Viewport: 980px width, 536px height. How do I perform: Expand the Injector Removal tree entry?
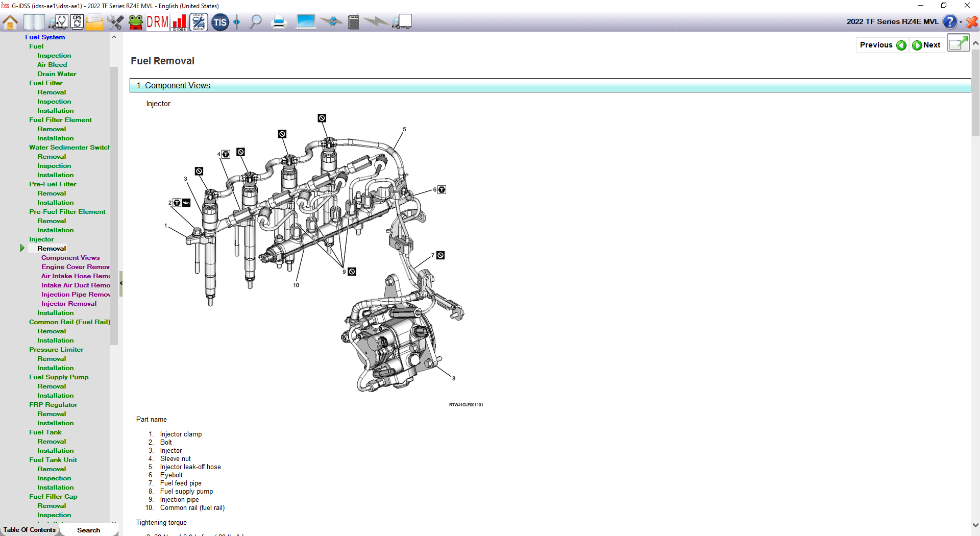pos(22,248)
